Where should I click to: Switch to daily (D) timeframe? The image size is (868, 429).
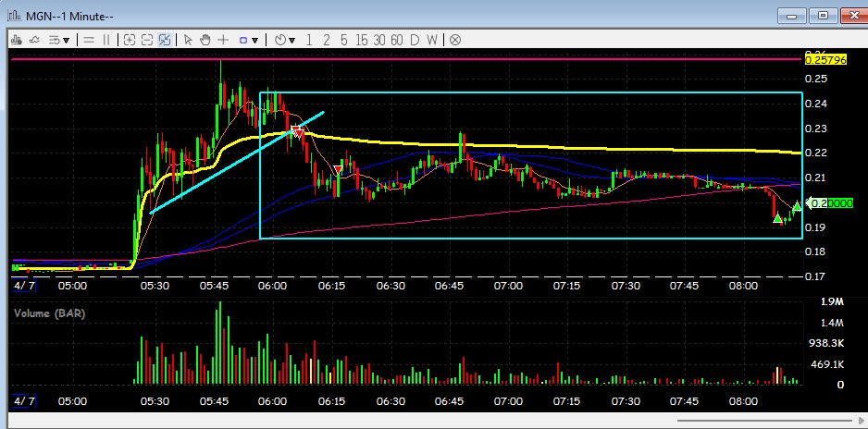[415, 40]
